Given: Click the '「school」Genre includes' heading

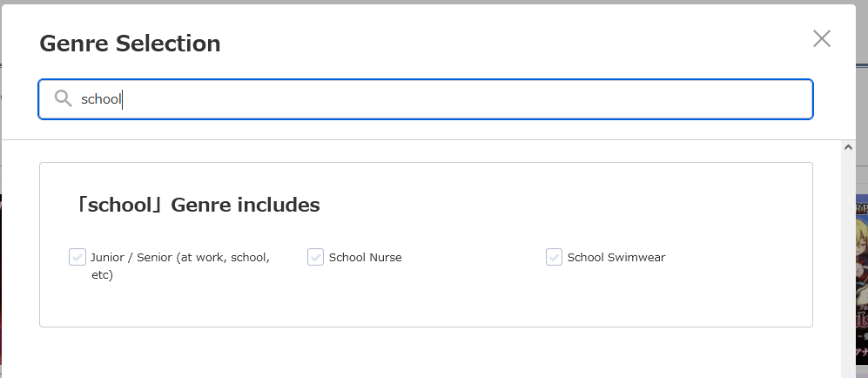Looking at the screenshot, I should point(198,206).
